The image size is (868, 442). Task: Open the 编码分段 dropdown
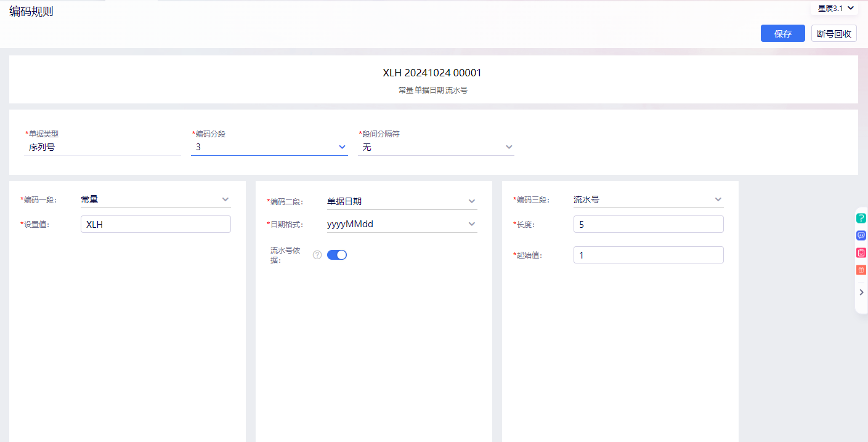click(x=269, y=147)
